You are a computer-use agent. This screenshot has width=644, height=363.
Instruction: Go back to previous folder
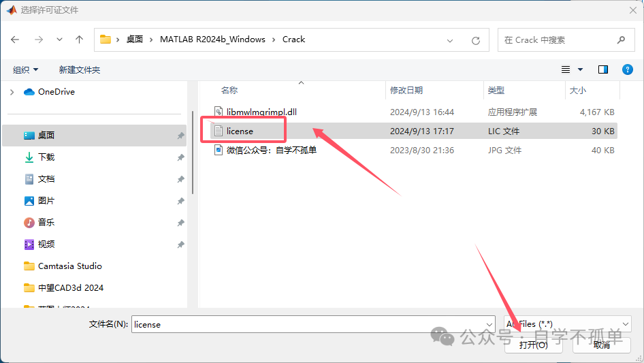point(15,40)
